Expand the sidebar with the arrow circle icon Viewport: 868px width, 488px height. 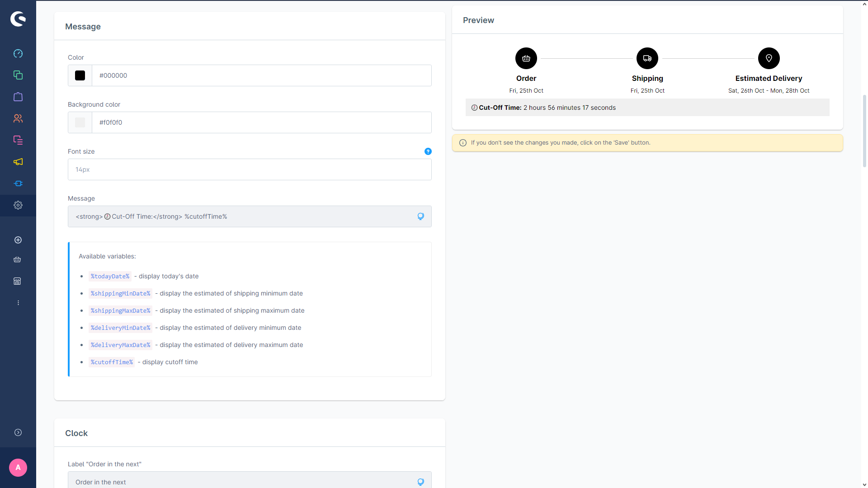18,432
